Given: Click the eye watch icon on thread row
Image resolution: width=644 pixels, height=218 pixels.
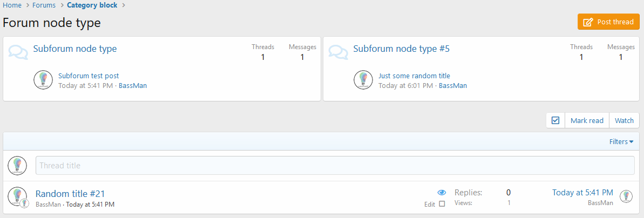Looking at the screenshot, I should [442, 192].
